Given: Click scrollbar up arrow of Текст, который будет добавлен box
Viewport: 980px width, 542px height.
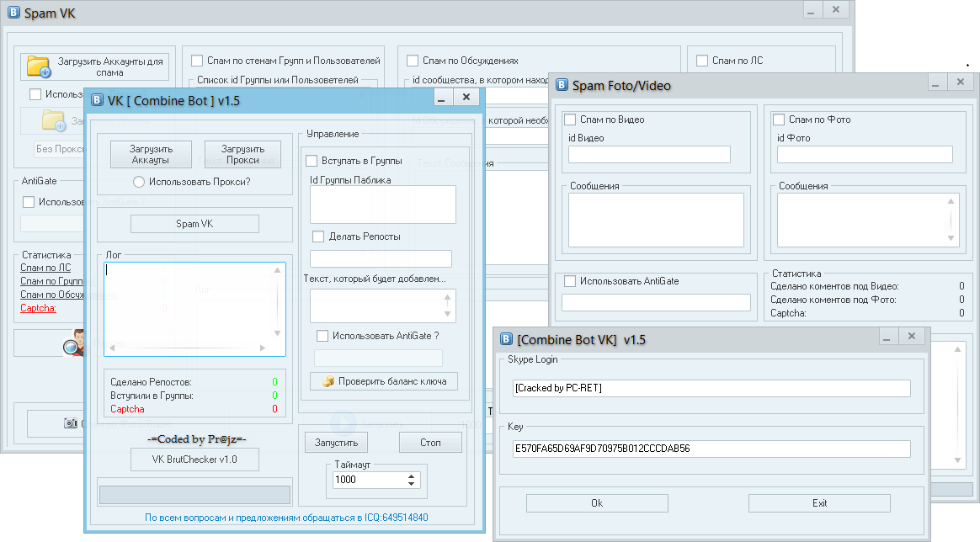Looking at the screenshot, I should click(448, 296).
